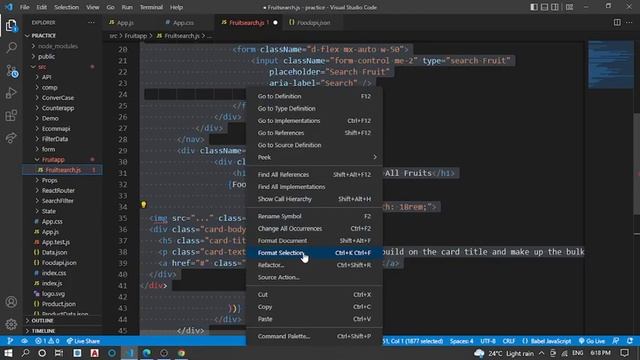Click the lightbulb code action icon
Viewport: 640px width, 360px height.
pos(144,204)
